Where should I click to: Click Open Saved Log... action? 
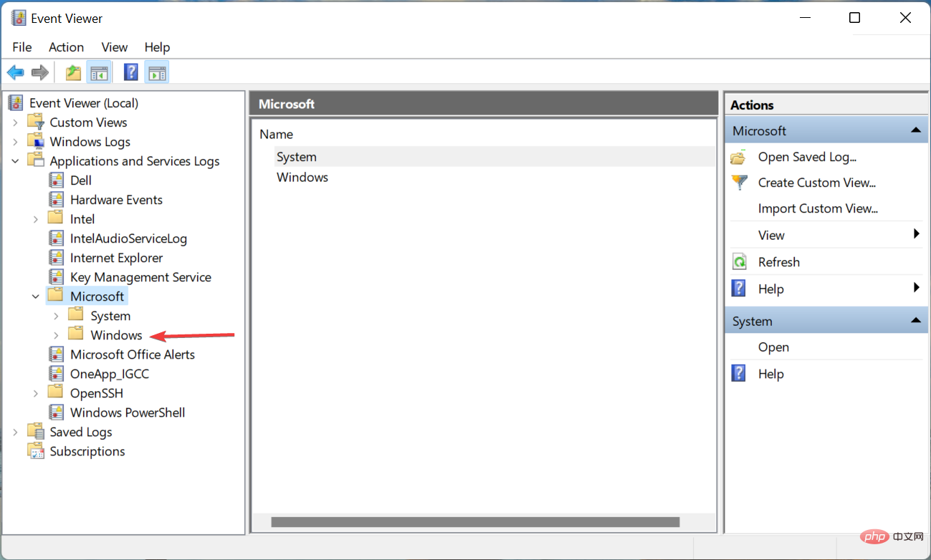point(807,157)
